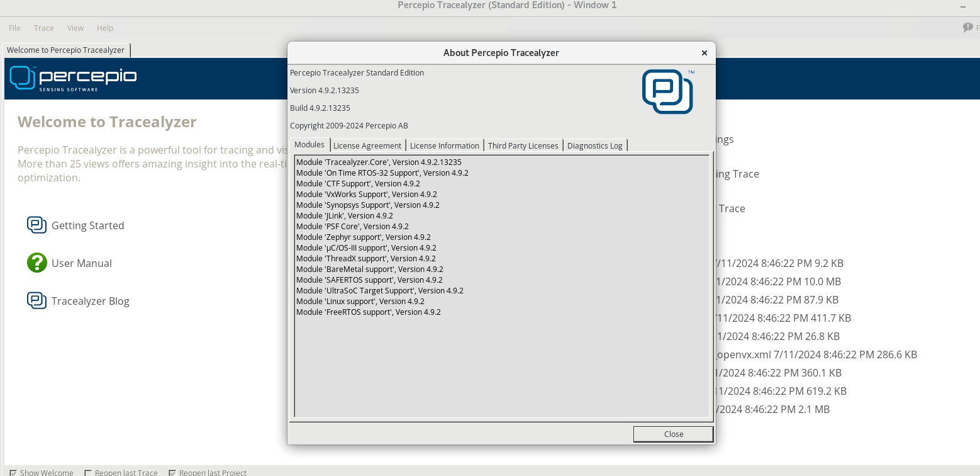Click the Percepio logo in About dialog

coord(668,91)
